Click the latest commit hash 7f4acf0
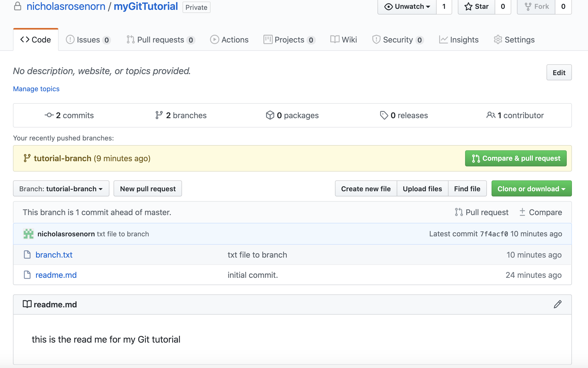The height and width of the screenshot is (368, 588). (x=494, y=234)
